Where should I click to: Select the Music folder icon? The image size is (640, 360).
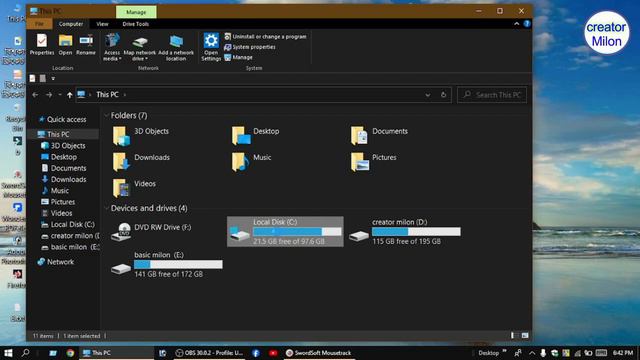240,162
